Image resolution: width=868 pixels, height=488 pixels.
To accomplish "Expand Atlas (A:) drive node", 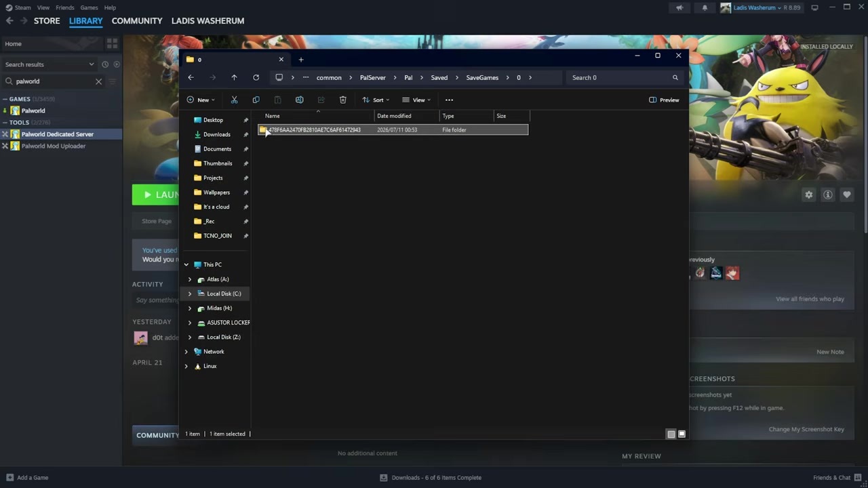I will [190, 279].
